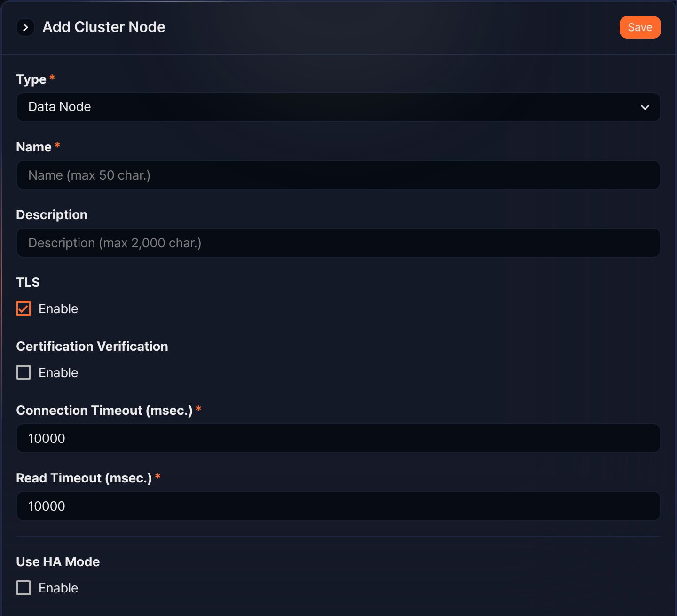Click the down arrow in Type selector
677x616 pixels.
point(645,107)
